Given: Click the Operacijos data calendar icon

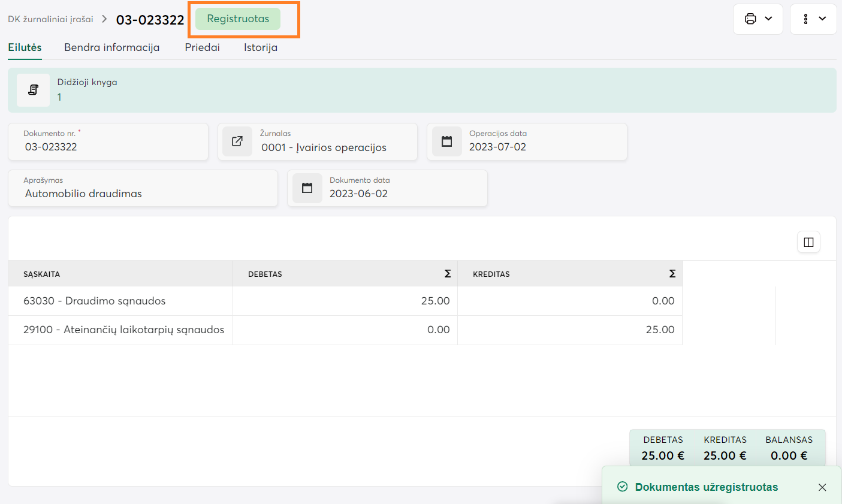Looking at the screenshot, I should pyautogui.click(x=446, y=141).
